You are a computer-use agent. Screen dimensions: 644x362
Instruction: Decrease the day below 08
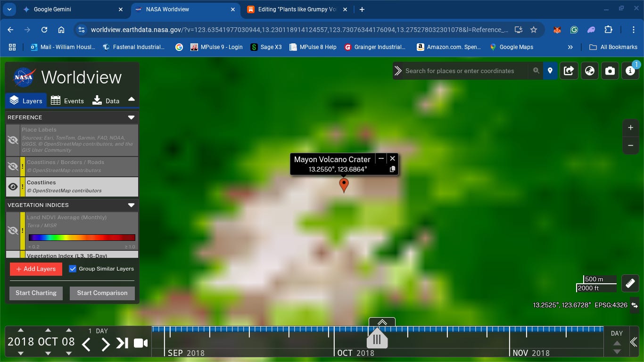[69, 354]
